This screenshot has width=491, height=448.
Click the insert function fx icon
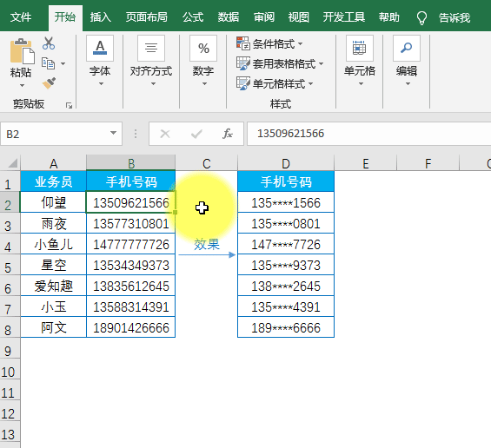pos(228,134)
